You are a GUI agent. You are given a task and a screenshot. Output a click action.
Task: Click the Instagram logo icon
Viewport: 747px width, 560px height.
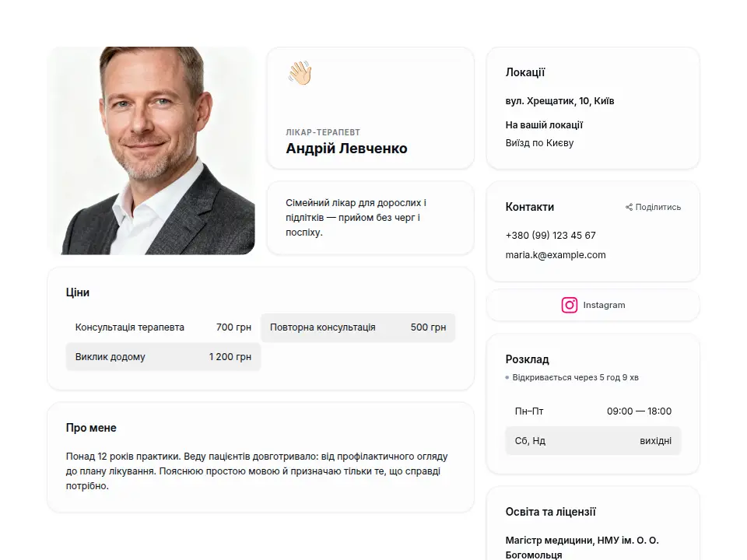pos(570,305)
